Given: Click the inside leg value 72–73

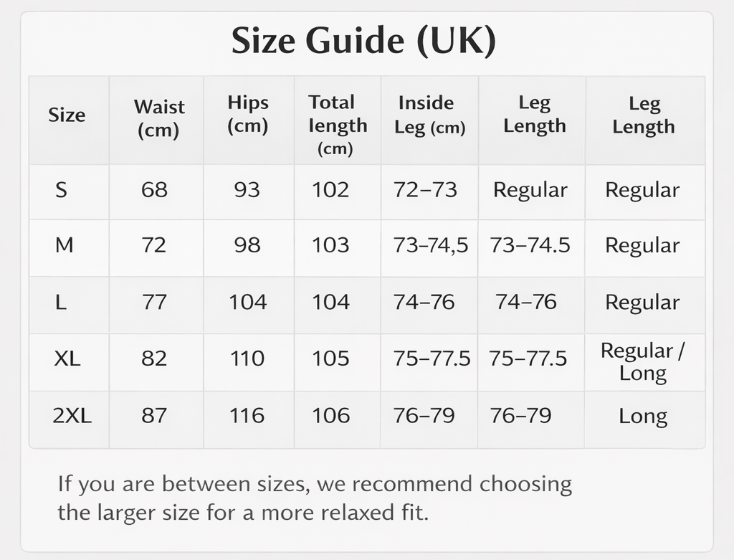Looking at the screenshot, I should pos(425,190).
